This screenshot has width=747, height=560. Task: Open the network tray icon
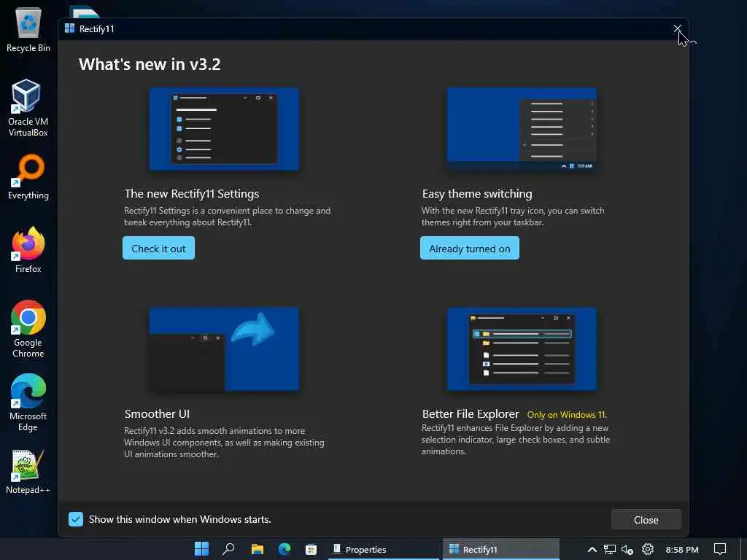click(610, 550)
